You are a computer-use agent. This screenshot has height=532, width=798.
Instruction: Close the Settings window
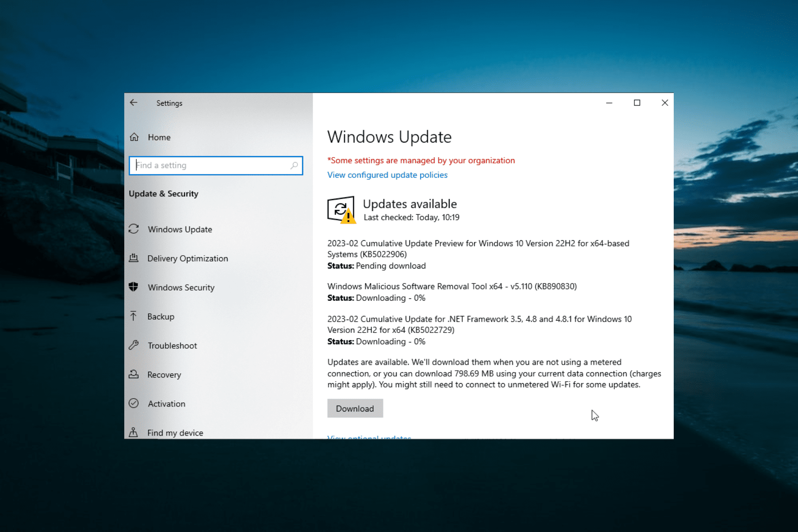point(665,103)
